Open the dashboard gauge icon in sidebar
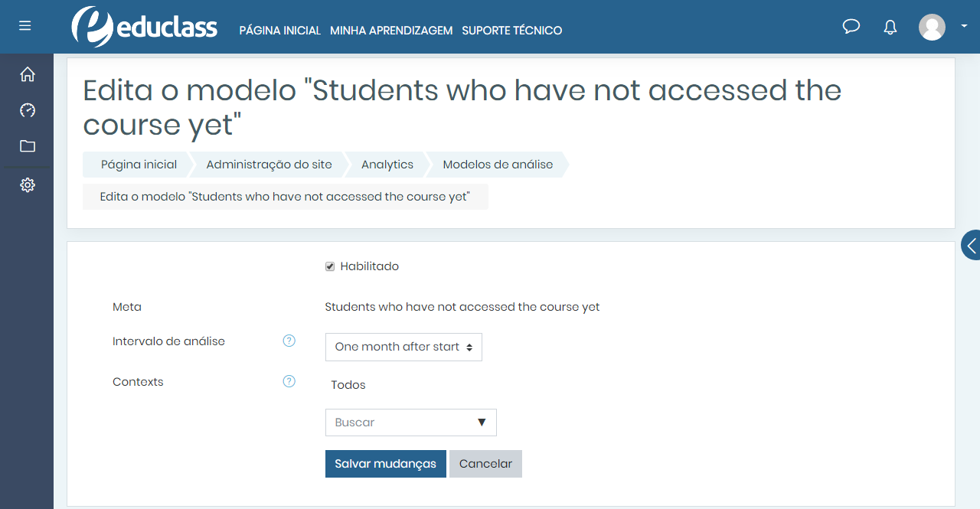Image resolution: width=980 pixels, height=509 pixels. (27, 110)
